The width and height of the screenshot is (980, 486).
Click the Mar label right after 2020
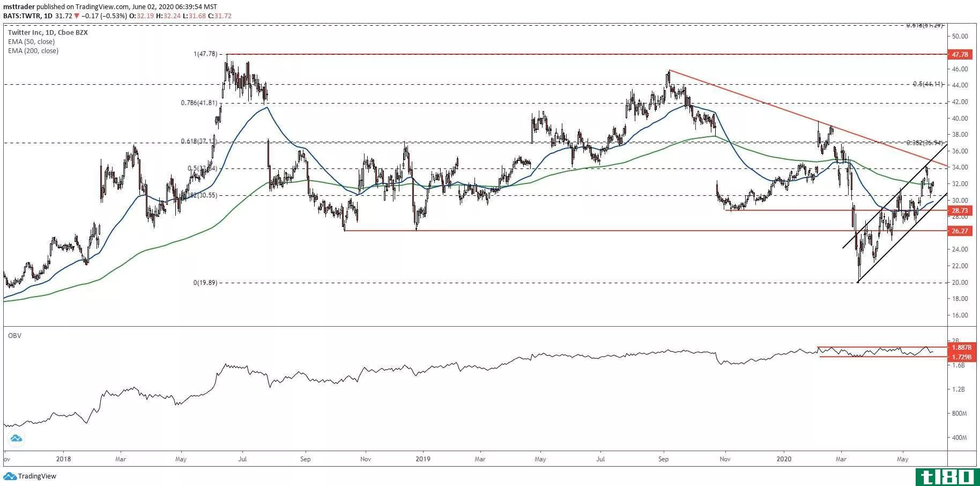tap(841, 459)
